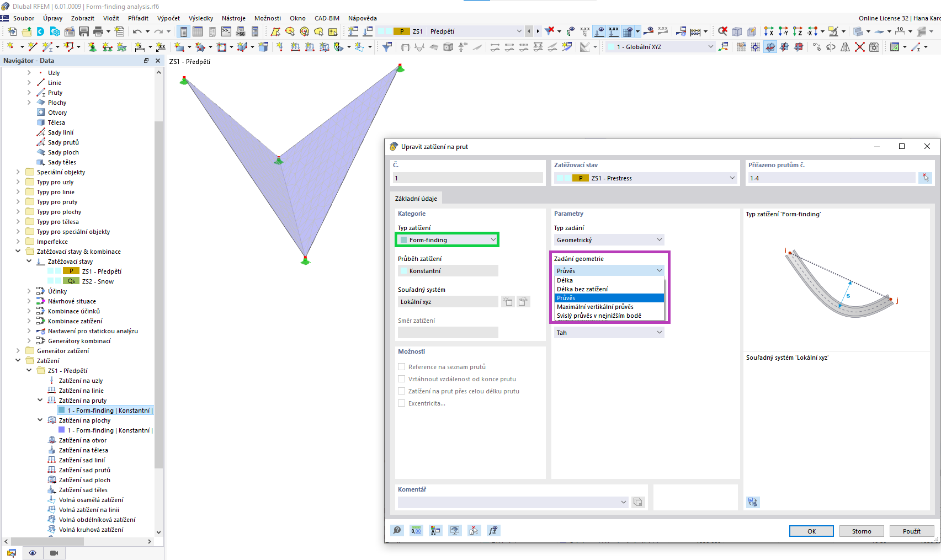
Task: Check 'Vztáhnout vzdálenost od konce prutu'
Action: pos(401,378)
